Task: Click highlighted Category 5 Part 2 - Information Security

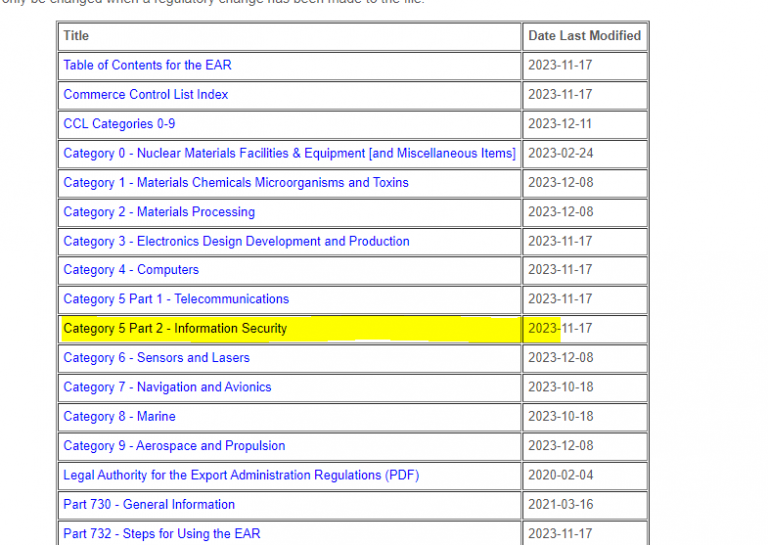Action: click(x=175, y=328)
